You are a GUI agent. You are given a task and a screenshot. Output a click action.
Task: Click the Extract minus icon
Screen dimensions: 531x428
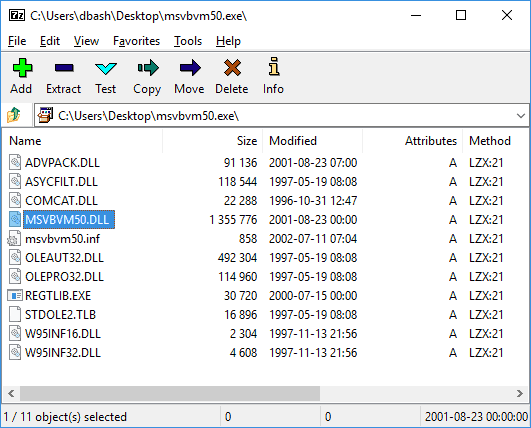tap(64, 68)
